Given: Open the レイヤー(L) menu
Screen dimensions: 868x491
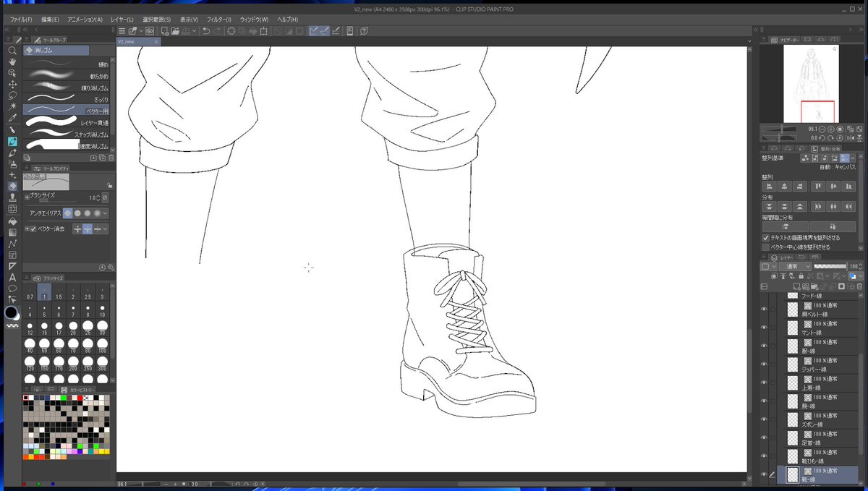Looking at the screenshot, I should (122, 19).
